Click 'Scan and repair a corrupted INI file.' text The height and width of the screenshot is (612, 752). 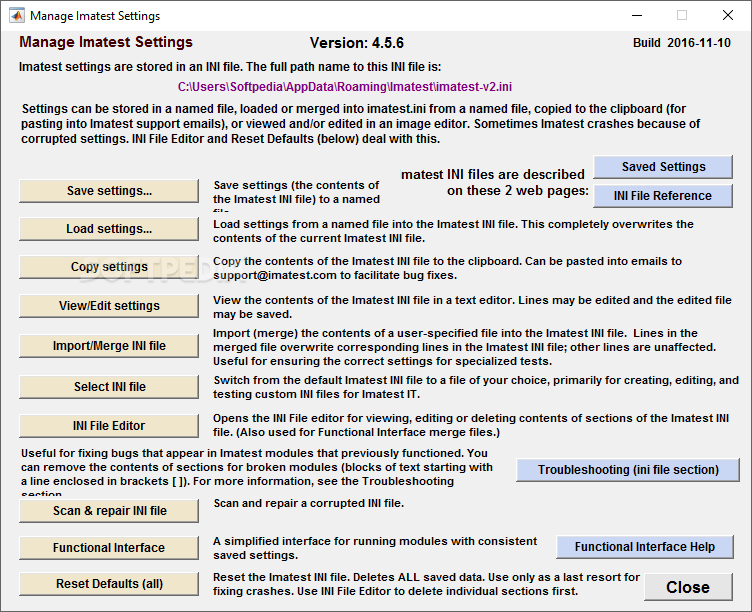point(309,503)
